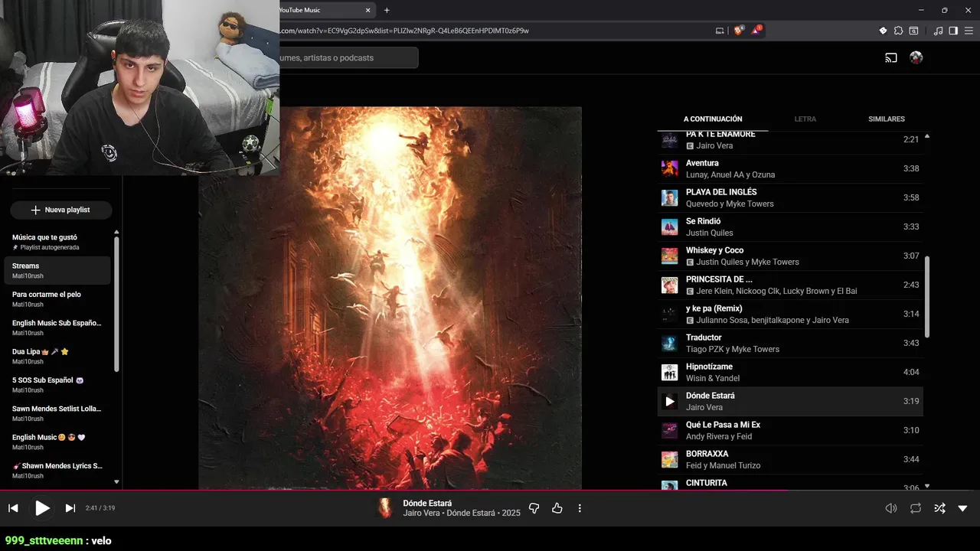Open the media control music note icon
The width and height of the screenshot is (980, 551).
939,31
